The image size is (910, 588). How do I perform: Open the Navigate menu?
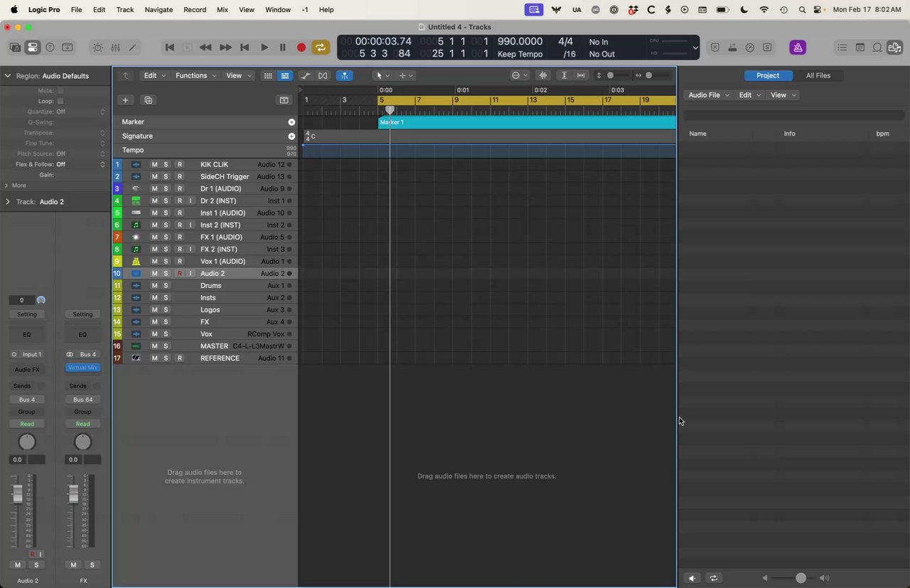tap(159, 10)
